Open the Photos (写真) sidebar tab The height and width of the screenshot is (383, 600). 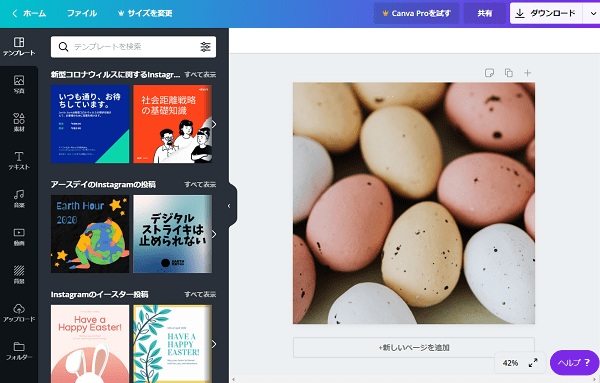19,85
